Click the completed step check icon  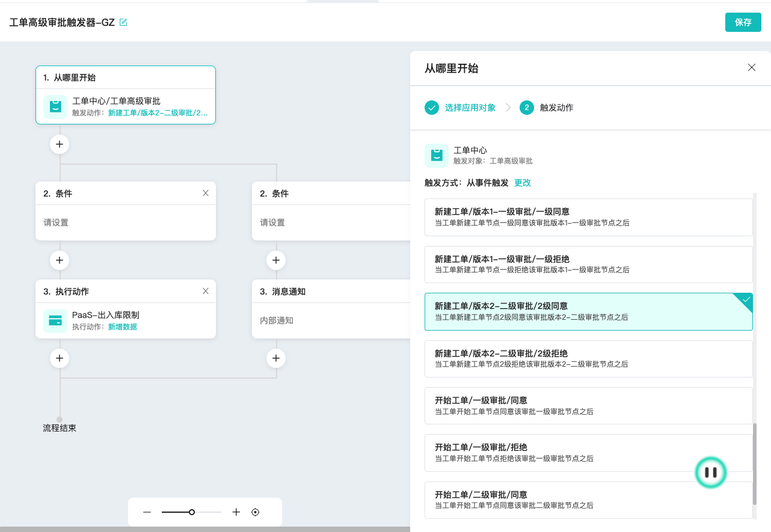[x=432, y=108]
